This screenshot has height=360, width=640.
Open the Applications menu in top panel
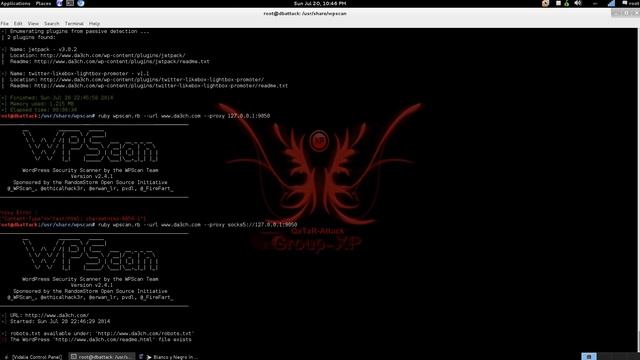[x=16, y=3]
